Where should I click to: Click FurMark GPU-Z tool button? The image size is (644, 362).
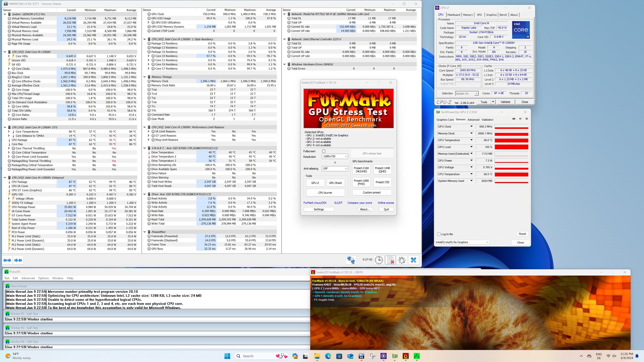click(315, 183)
